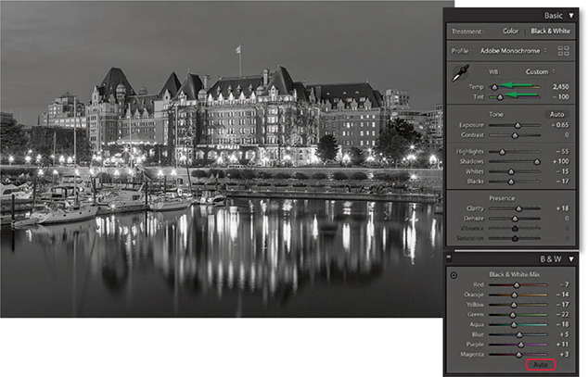
Task: Switch treatment to Color
Action: [510, 31]
